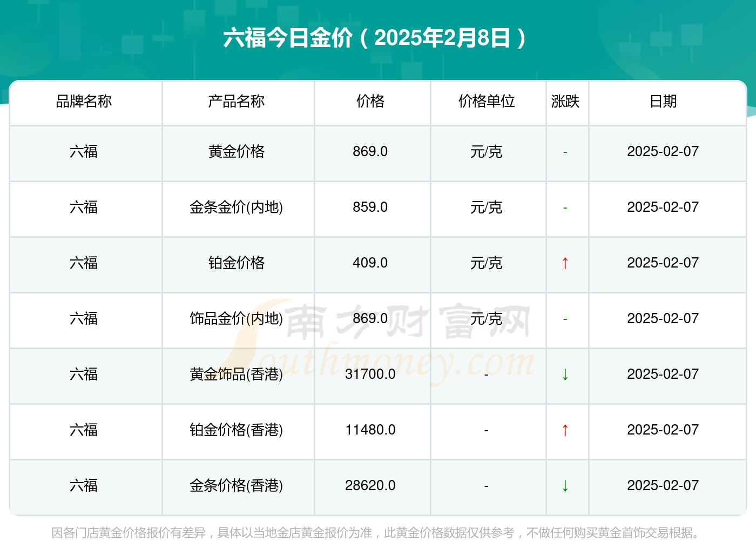Screen dimensions: 756x541
Task: Click the title 六福今日金价（2025年2月8日）
Action: coord(375,38)
